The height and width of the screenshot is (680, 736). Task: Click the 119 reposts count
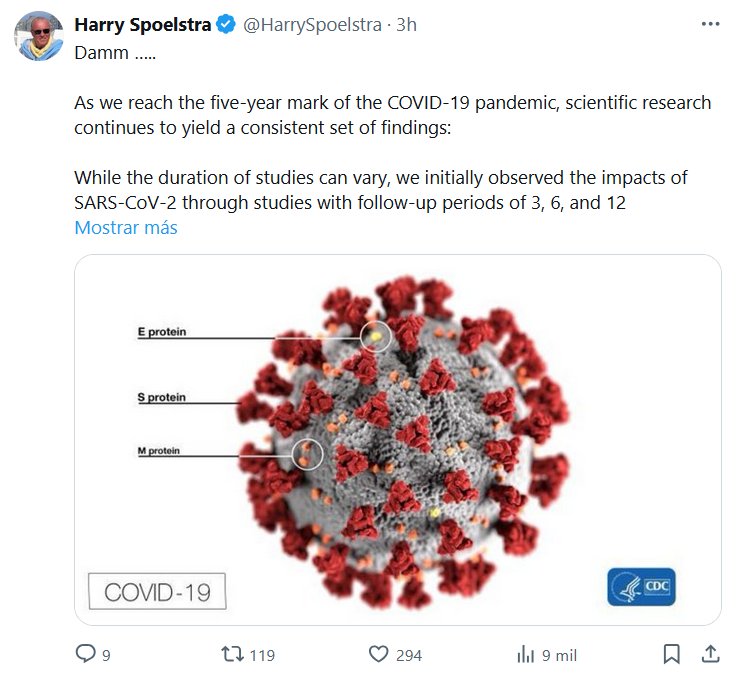(261, 655)
